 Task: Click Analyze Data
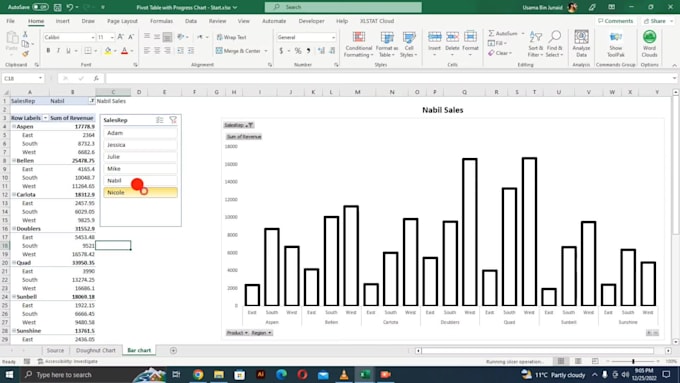[x=581, y=43]
